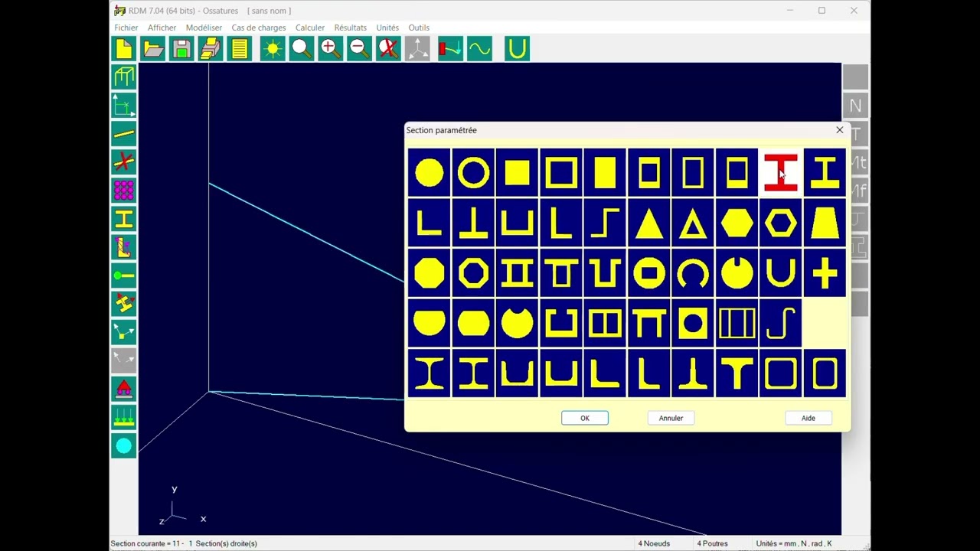This screenshot has height=551, width=980.
Task: Click the Aide help button
Action: coord(808,418)
